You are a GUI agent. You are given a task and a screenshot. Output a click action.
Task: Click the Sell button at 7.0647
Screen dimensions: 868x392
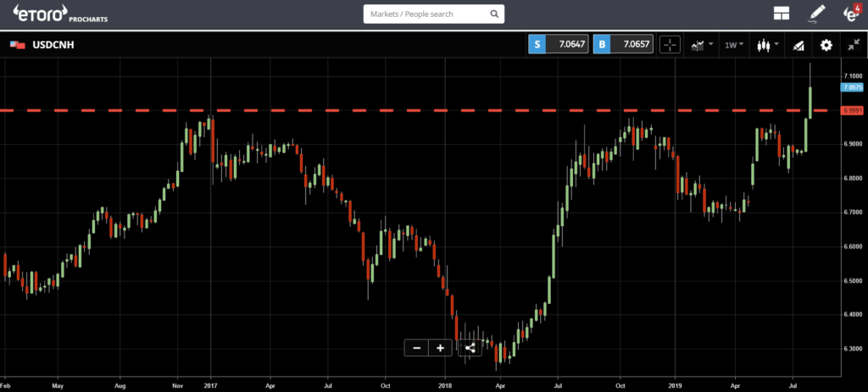pyautogui.click(x=558, y=45)
